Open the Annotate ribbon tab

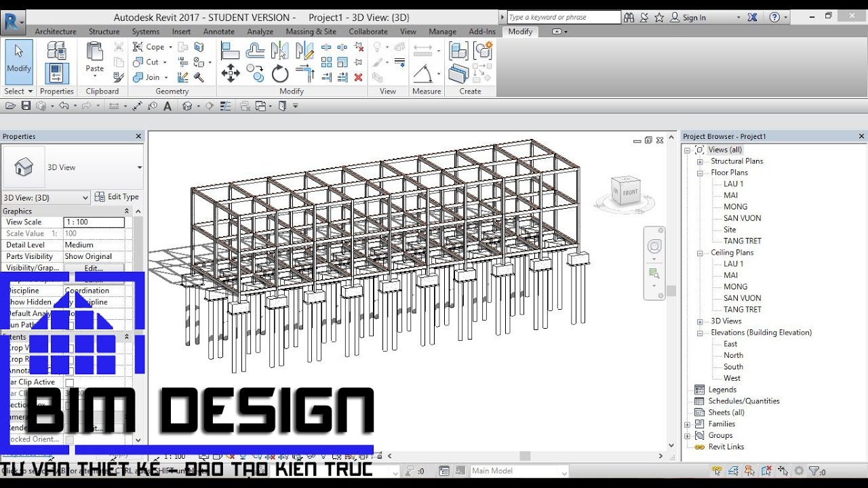tap(219, 32)
